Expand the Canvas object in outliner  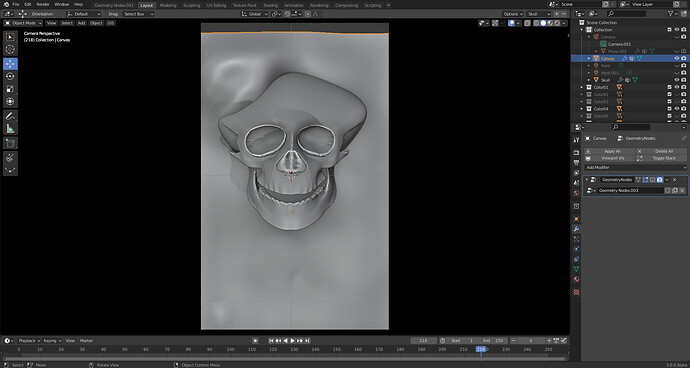589,58
